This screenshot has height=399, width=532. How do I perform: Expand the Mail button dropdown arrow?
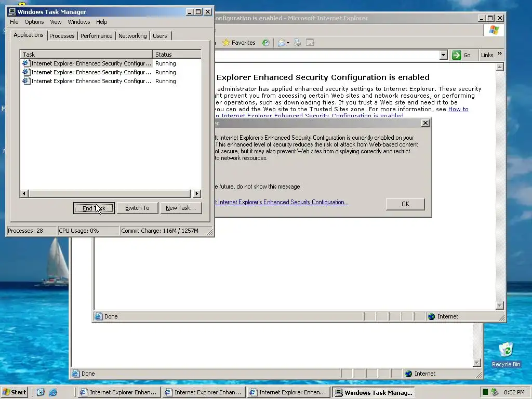288,43
